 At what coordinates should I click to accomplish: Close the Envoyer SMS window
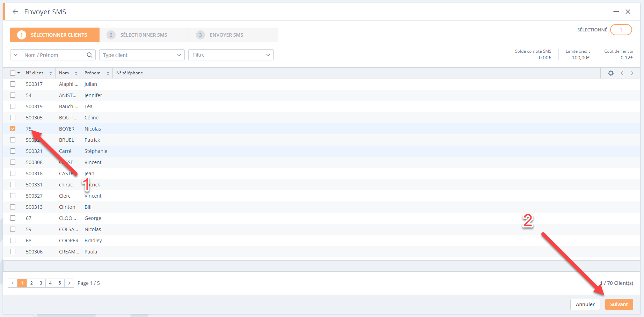(628, 12)
